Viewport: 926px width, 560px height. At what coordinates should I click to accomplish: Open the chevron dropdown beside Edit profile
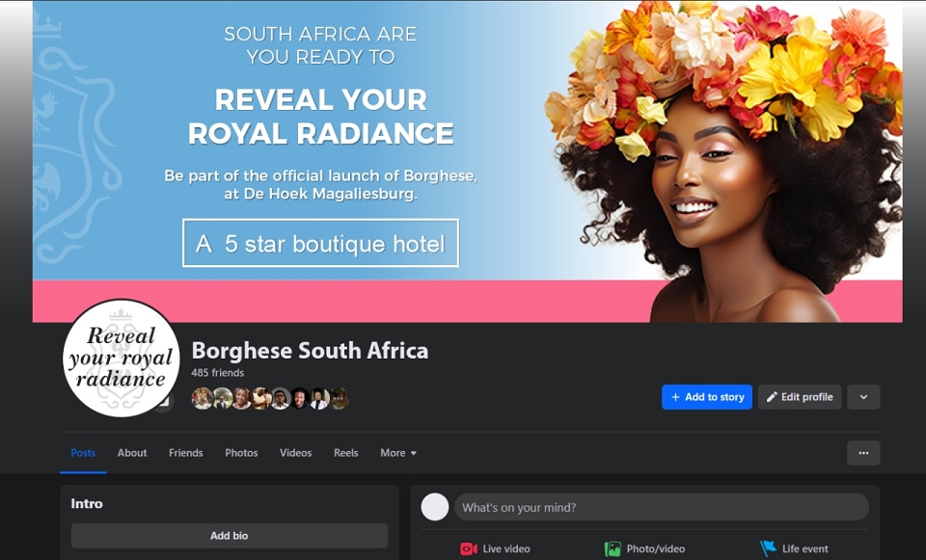tap(863, 397)
